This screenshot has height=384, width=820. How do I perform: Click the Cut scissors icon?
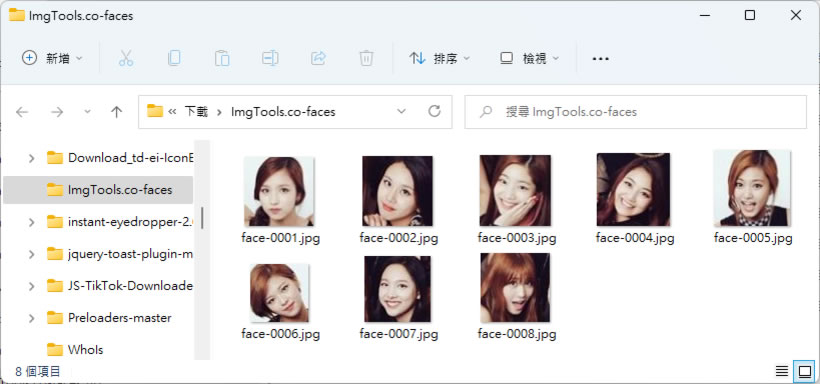126,58
